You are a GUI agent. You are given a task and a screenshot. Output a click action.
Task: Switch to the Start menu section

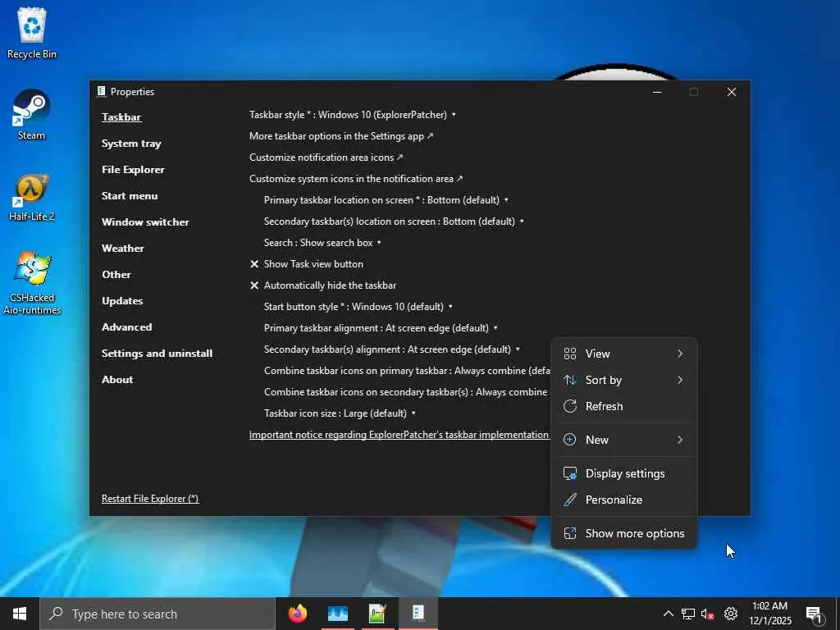(x=130, y=196)
